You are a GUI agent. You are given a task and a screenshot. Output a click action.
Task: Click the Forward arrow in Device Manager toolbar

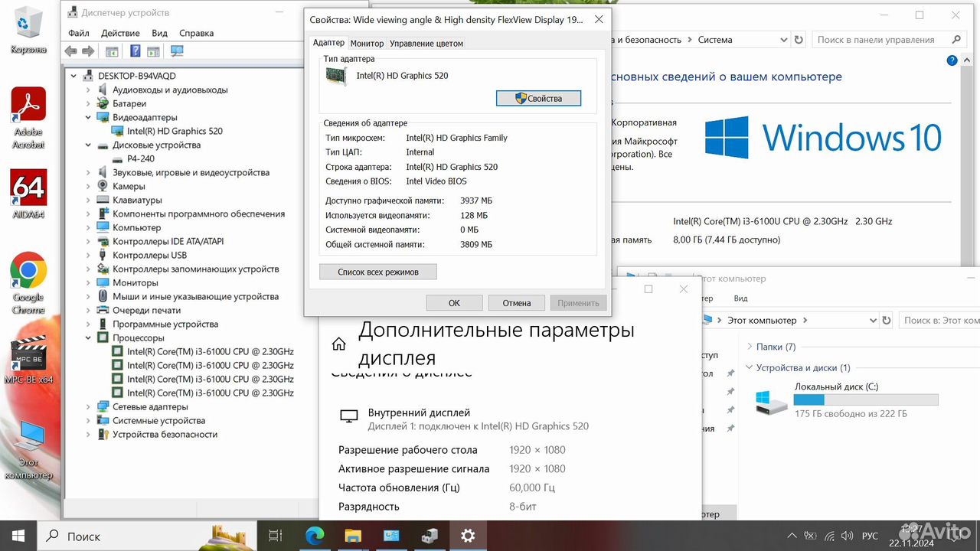click(88, 51)
